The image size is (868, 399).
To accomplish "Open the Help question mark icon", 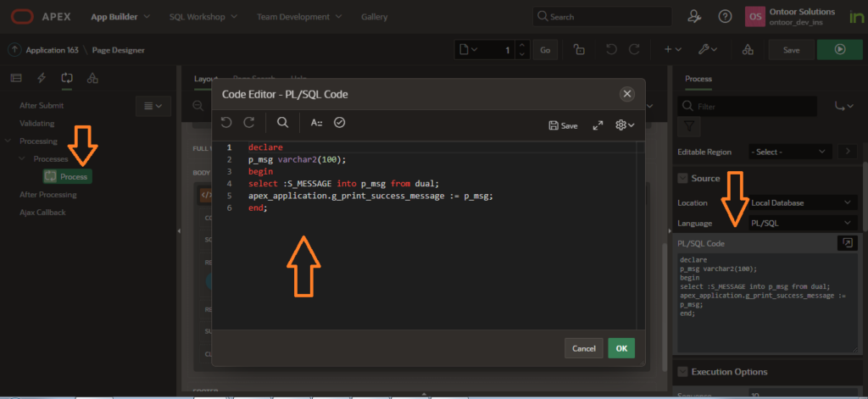I will click(725, 16).
